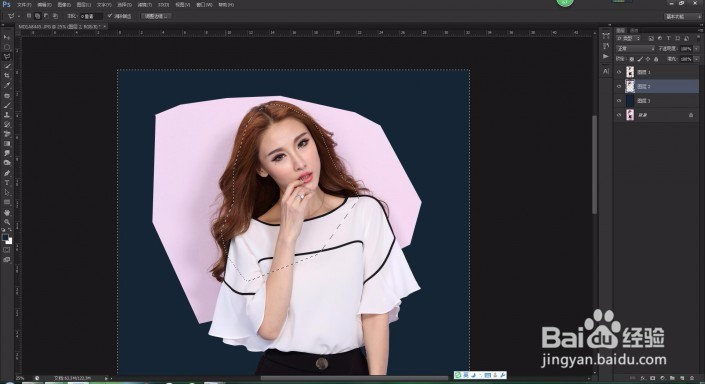Image resolution: width=705 pixels, height=384 pixels.
Task: Select the Clone Stamp tool
Action: (7, 115)
